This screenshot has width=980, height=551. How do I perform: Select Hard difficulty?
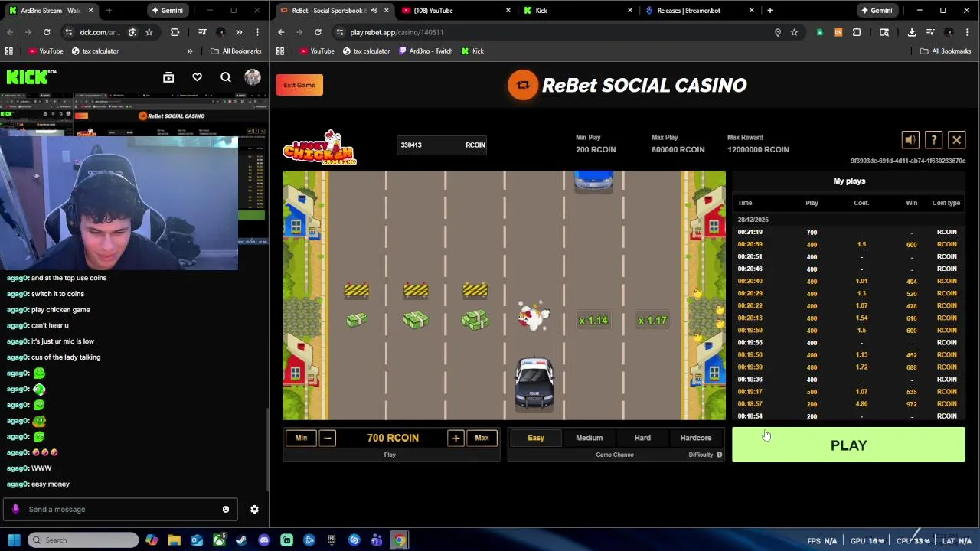tap(642, 438)
